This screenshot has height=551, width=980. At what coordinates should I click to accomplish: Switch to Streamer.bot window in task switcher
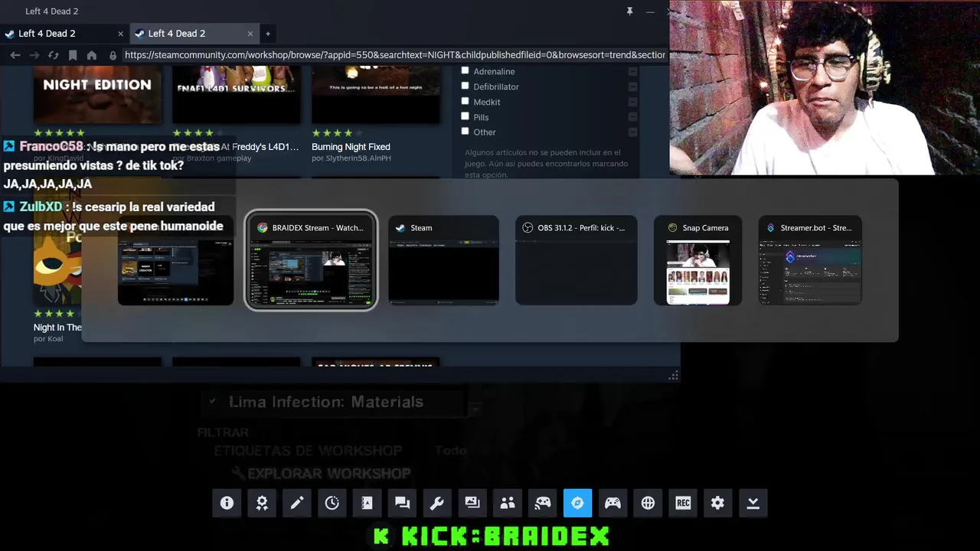[x=810, y=260]
